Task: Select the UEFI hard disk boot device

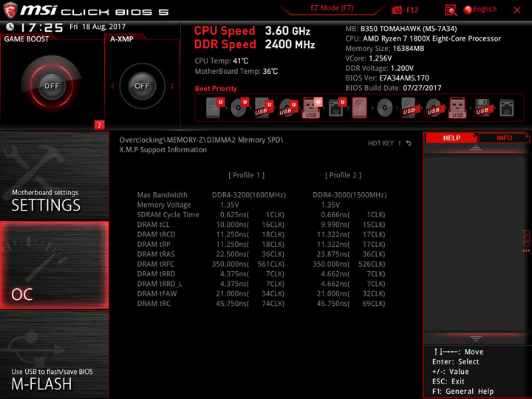Action: tap(215, 108)
